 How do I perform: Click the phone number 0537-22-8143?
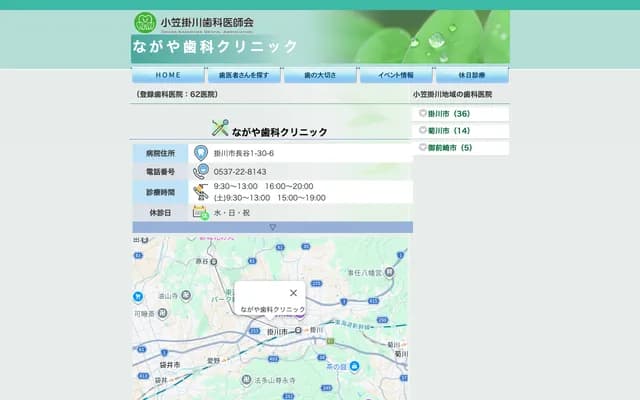pyautogui.click(x=240, y=172)
